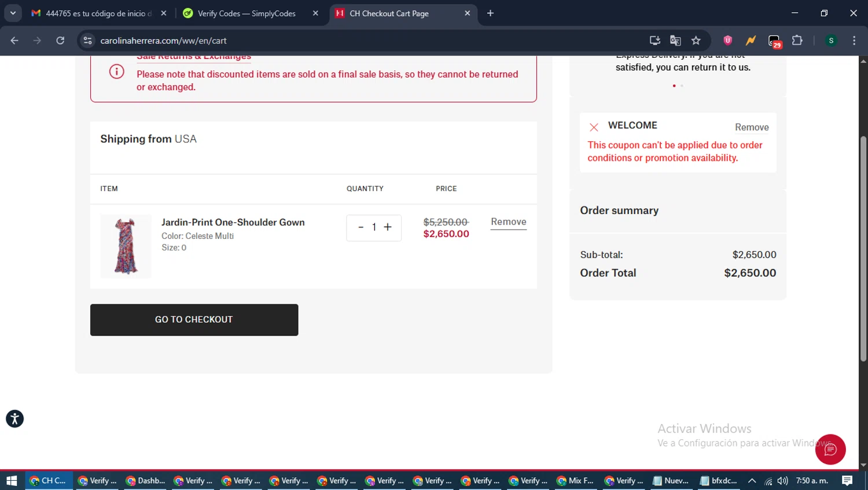The height and width of the screenshot is (490, 868).
Task: Click the red X beside WELCOME coupon
Action: (x=594, y=127)
